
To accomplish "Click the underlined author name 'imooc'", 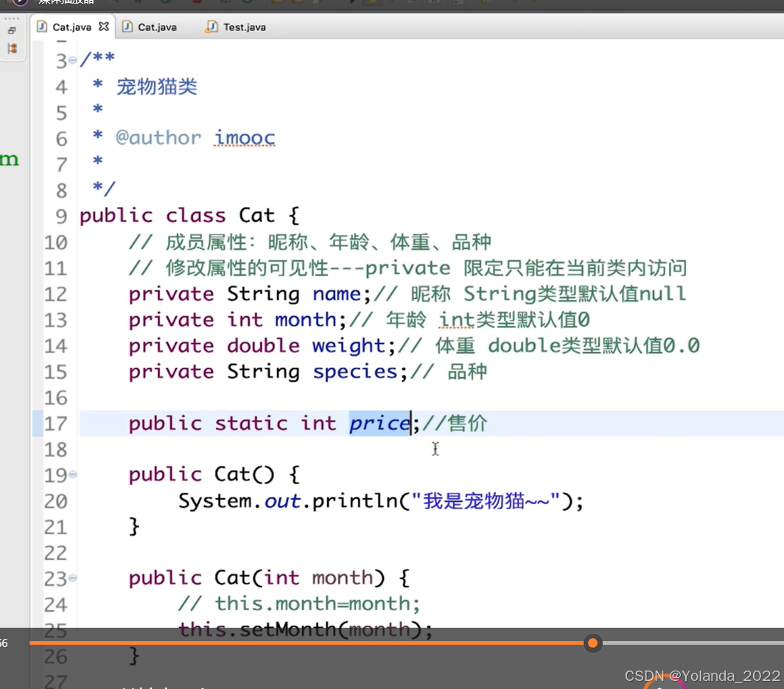I will (x=245, y=138).
